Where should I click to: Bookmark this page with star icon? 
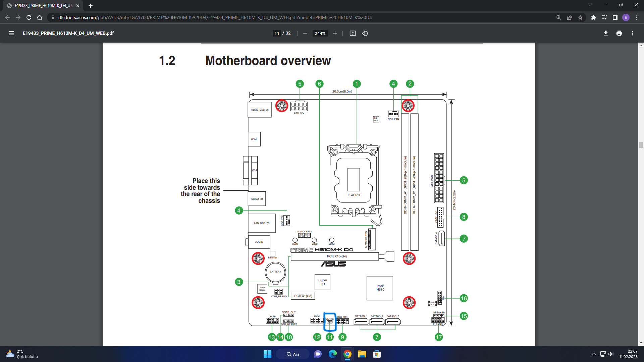click(580, 17)
